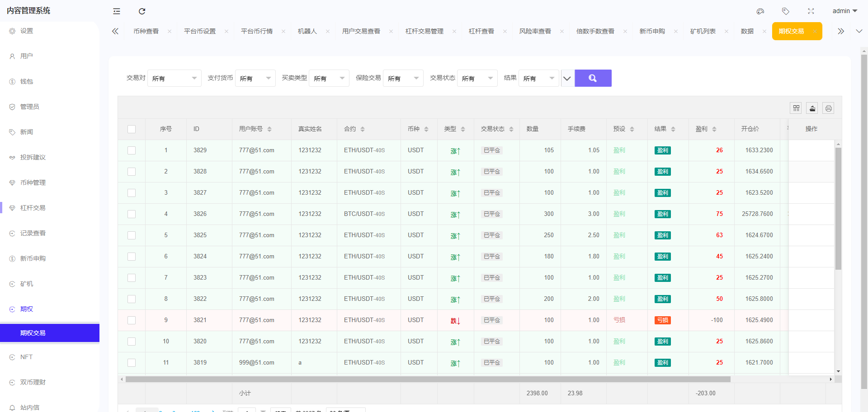Screen dimensions: 868x412
Task: Check the select-all checkbox in table header
Action: pos(132,129)
